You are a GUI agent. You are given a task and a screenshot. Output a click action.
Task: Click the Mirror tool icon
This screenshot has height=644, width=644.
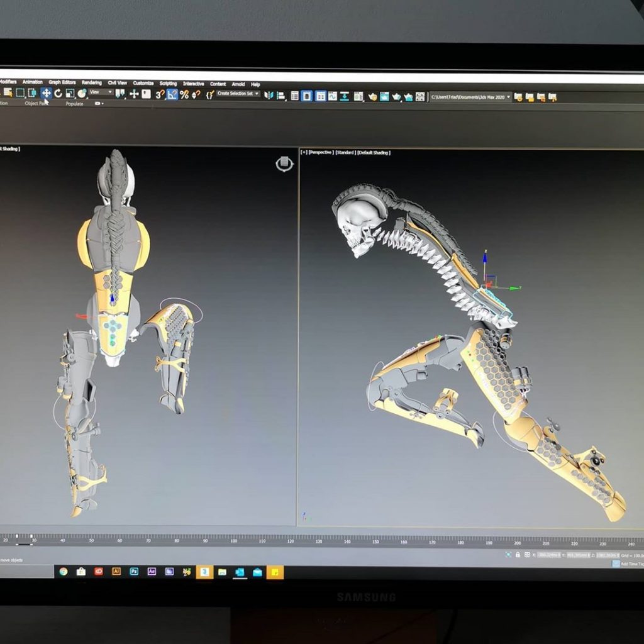pyautogui.click(x=269, y=96)
